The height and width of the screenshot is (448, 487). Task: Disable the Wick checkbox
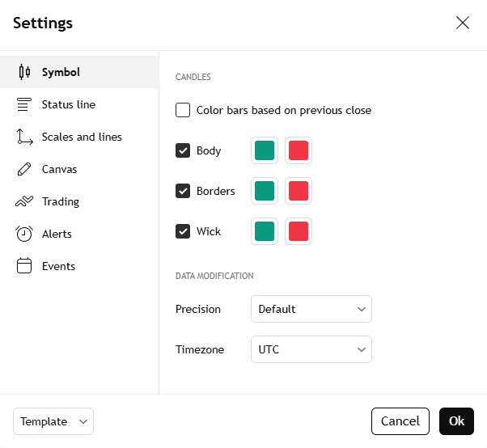(183, 231)
